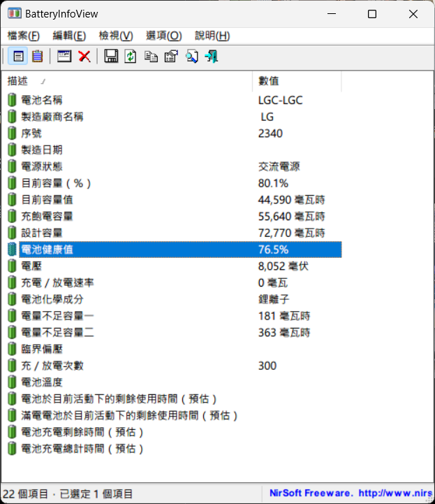Click the 交流電源 power state value
This screenshot has width=435, height=504.
click(279, 166)
